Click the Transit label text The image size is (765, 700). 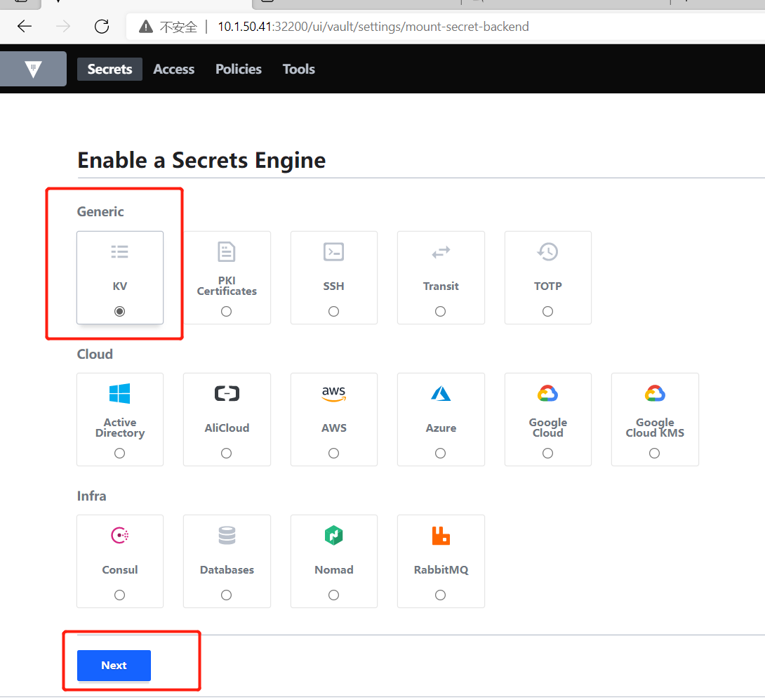tap(441, 286)
